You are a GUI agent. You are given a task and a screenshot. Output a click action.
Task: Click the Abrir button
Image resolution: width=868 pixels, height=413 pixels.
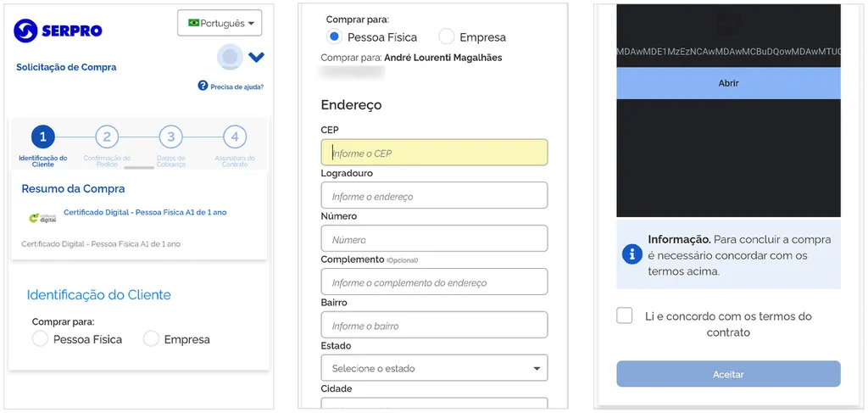tap(728, 84)
